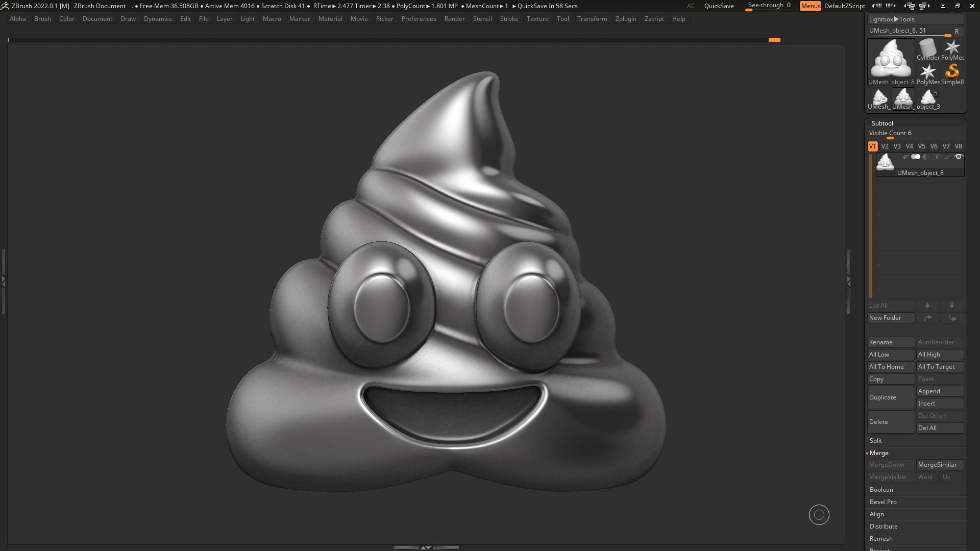This screenshot has height=551, width=980.
Task: Load previous UI layout icon
Action: [909, 6]
